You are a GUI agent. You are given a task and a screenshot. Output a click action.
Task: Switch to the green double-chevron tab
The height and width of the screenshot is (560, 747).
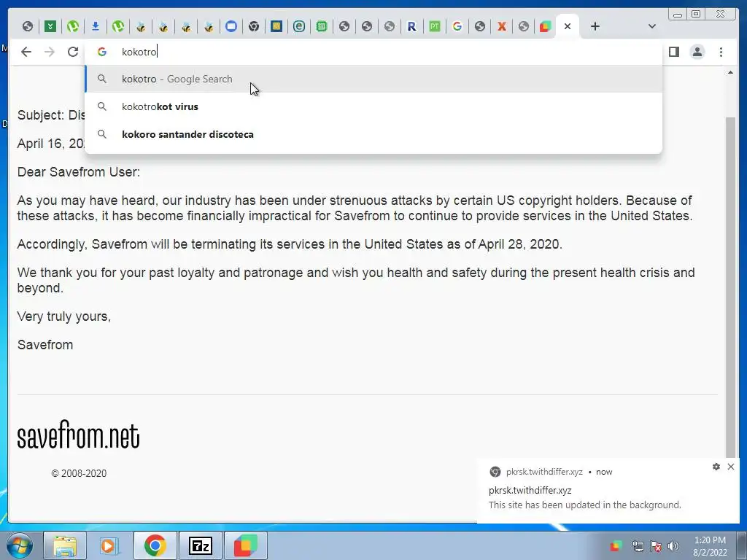click(50, 26)
